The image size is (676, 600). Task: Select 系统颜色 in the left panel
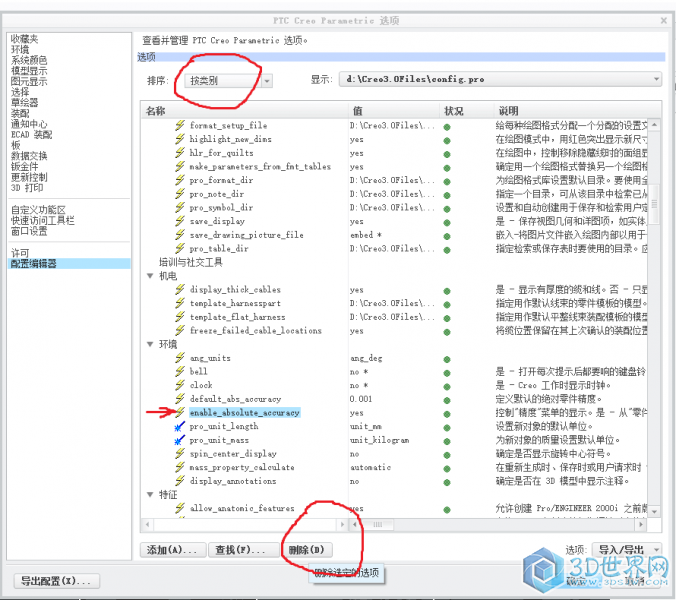[29, 60]
